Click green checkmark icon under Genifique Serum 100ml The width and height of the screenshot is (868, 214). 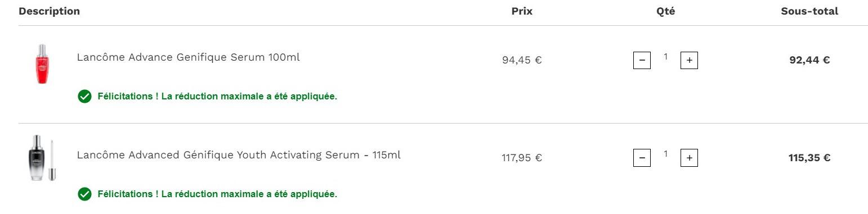[x=84, y=97]
